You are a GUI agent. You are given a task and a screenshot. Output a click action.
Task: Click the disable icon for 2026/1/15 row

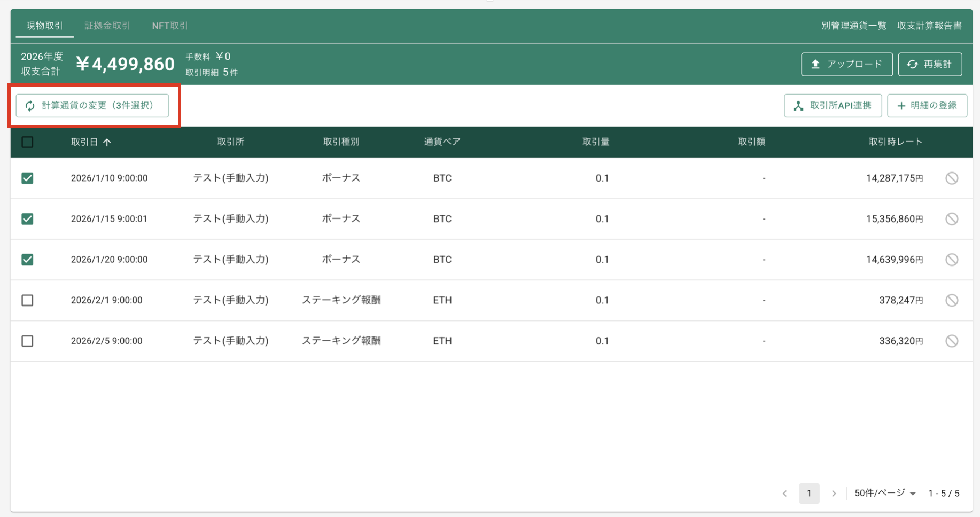coord(952,219)
